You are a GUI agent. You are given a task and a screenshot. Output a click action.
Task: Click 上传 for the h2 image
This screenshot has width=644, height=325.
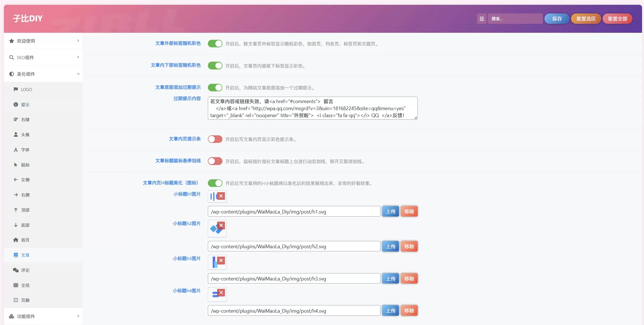point(391,247)
